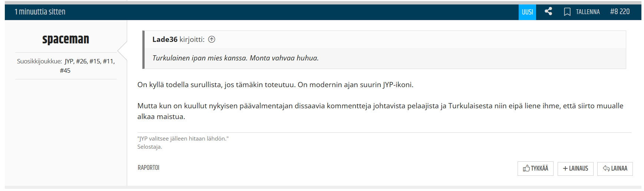
Task: Click the paragraph starting 'Mutta kun on kuullut'
Action: coord(380,111)
